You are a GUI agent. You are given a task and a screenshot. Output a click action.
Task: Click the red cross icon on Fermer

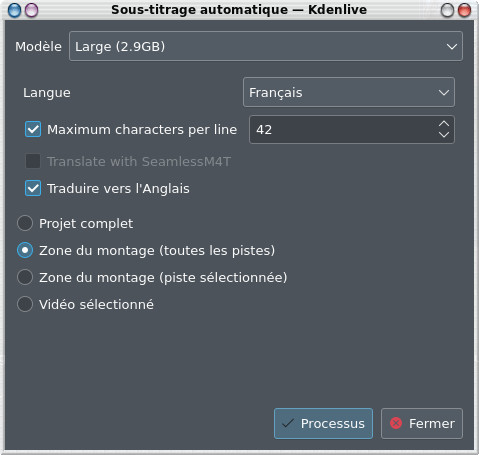tap(396, 423)
